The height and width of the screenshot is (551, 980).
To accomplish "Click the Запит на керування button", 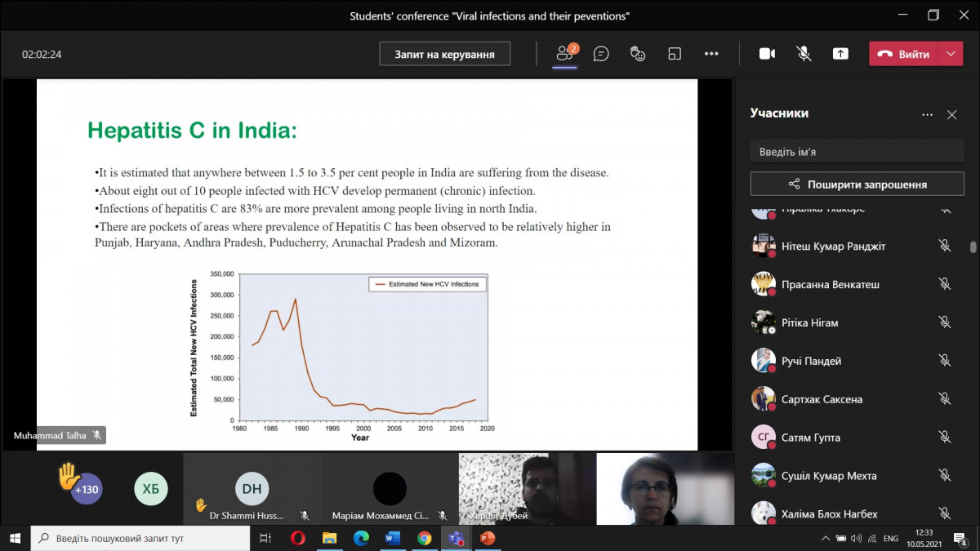I will pyautogui.click(x=445, y=54).
